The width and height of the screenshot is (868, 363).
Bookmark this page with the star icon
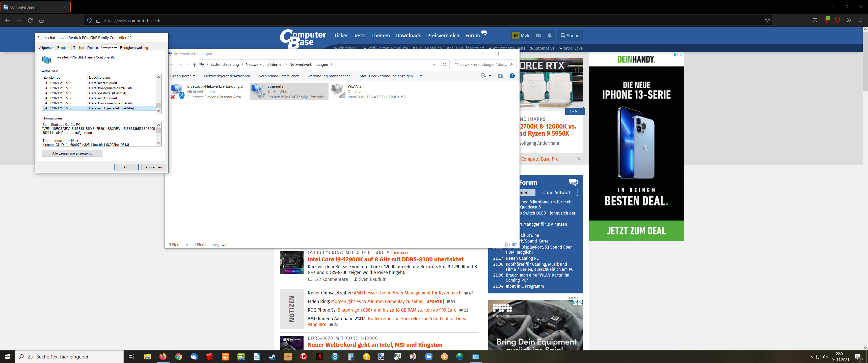(x=768, y=20)
